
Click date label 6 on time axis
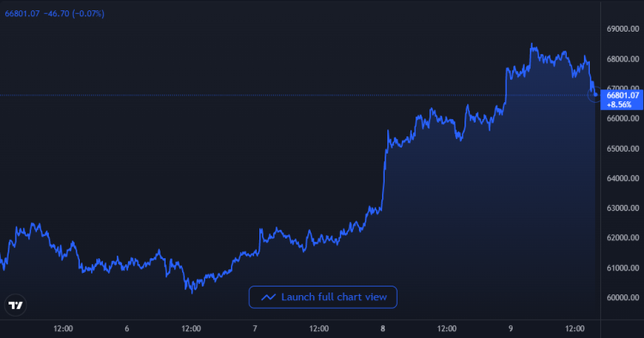pyautogui.click(x=127, y=329)
